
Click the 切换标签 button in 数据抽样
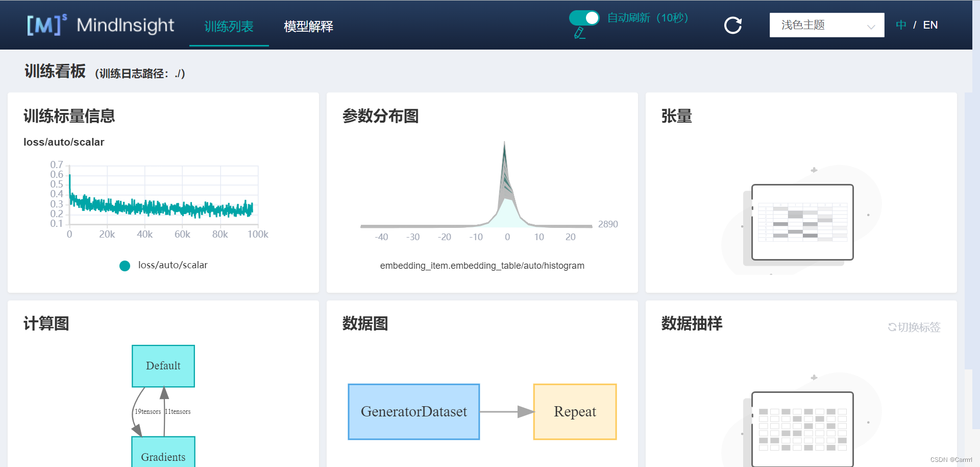click(x=914, y=327)
